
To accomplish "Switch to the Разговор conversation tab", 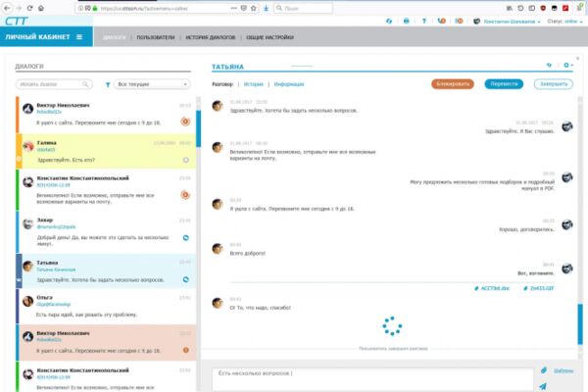I will coord(222,84).
